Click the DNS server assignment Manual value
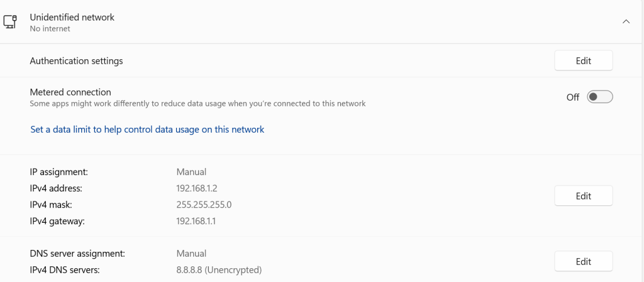Viewport: 644px width, 282px height. tap(191, 254)
